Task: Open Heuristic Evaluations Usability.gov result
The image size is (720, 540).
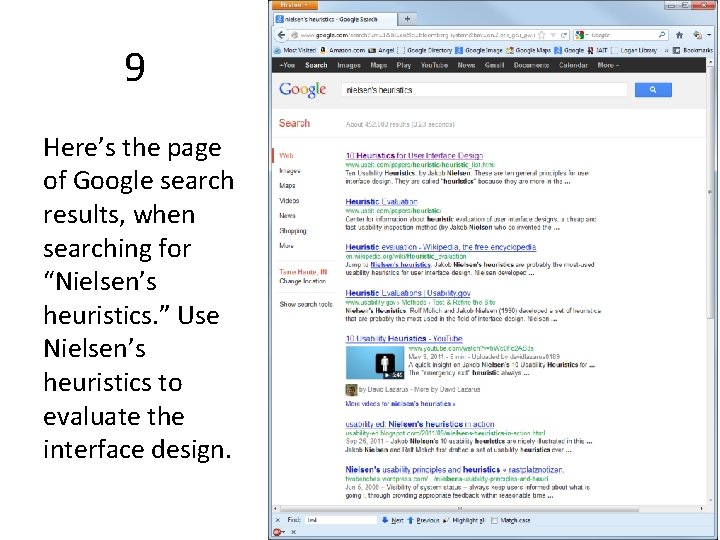Action: click(x=408, y=292)
